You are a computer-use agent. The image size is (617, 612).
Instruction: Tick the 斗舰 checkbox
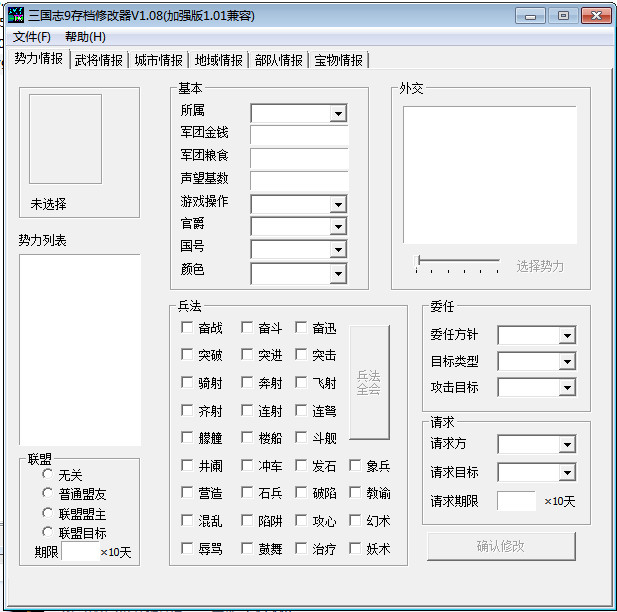[x=301, y=437]
